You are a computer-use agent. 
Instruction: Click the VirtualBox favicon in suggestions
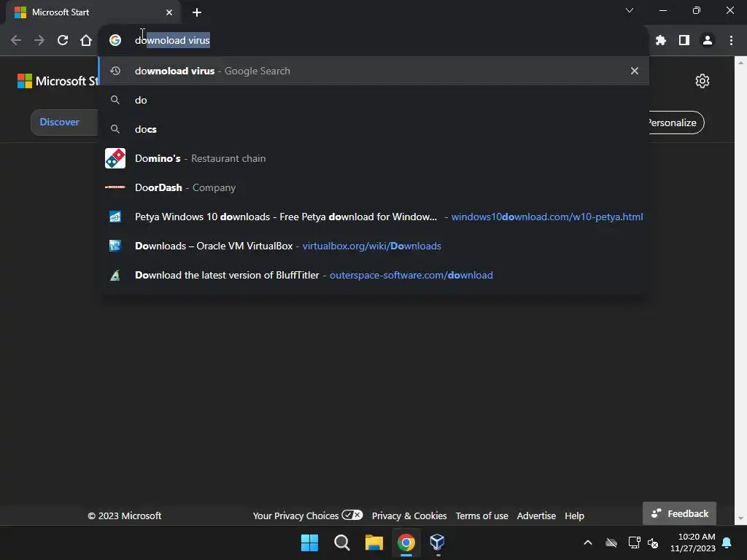pyautogui.click(x=115, y=246)
